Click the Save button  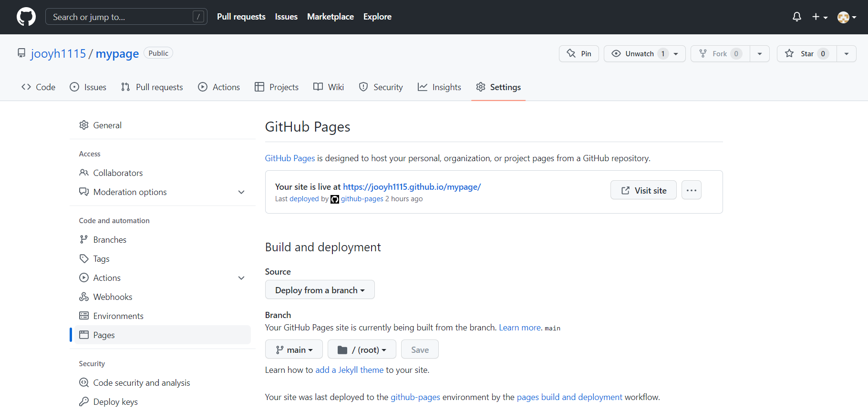(420, 349)
